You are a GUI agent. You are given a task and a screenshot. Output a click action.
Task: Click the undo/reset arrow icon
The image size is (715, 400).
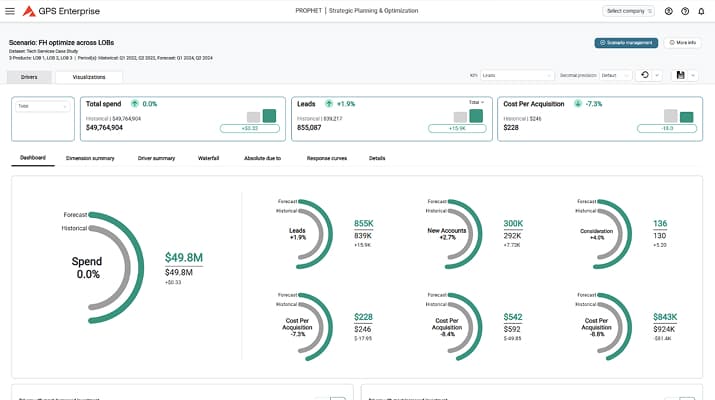click(x=645, y=75)
